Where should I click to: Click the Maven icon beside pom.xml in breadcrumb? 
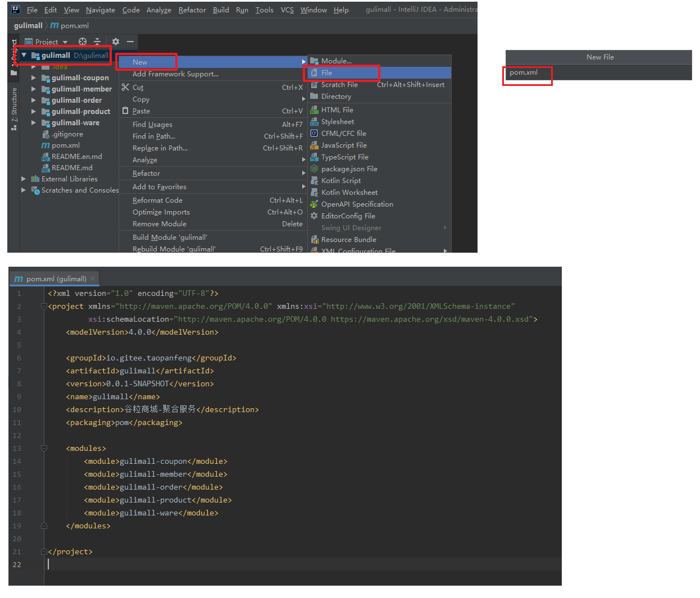[54, 25]
